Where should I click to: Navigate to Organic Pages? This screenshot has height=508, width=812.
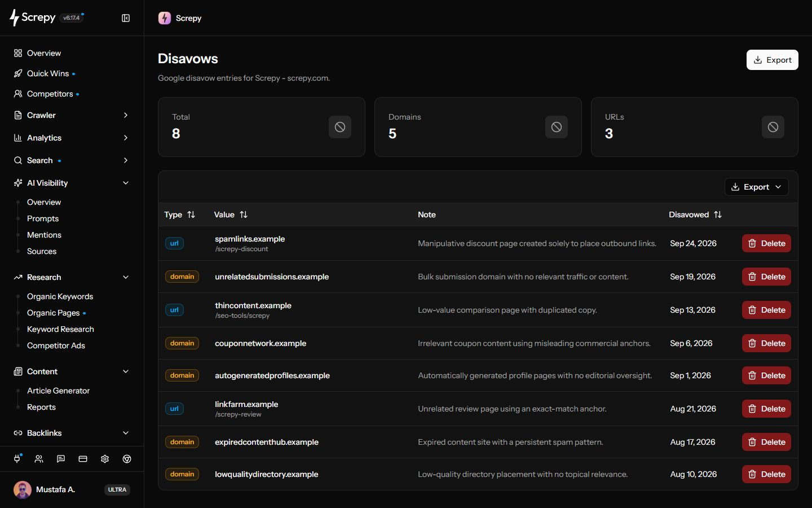pos(53,313)
